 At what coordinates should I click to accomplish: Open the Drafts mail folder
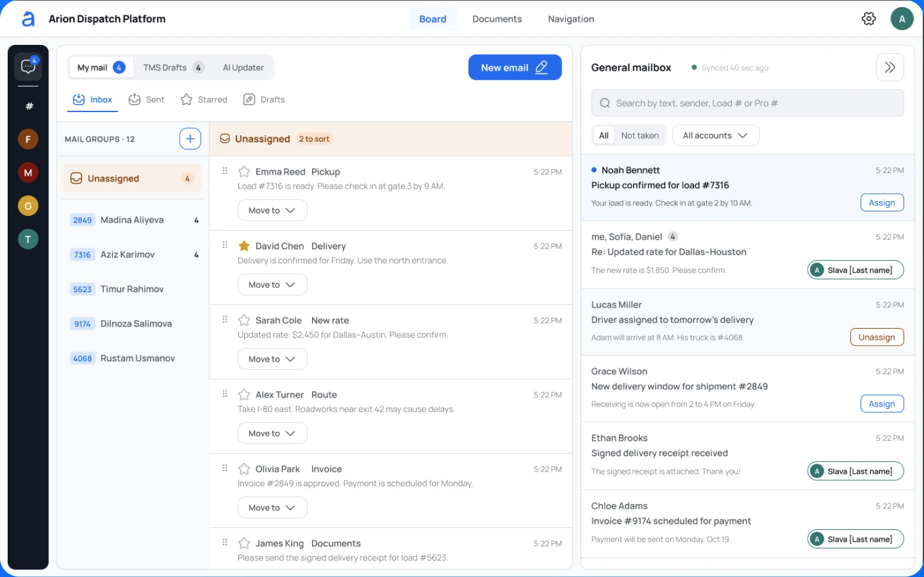[264, 100]
